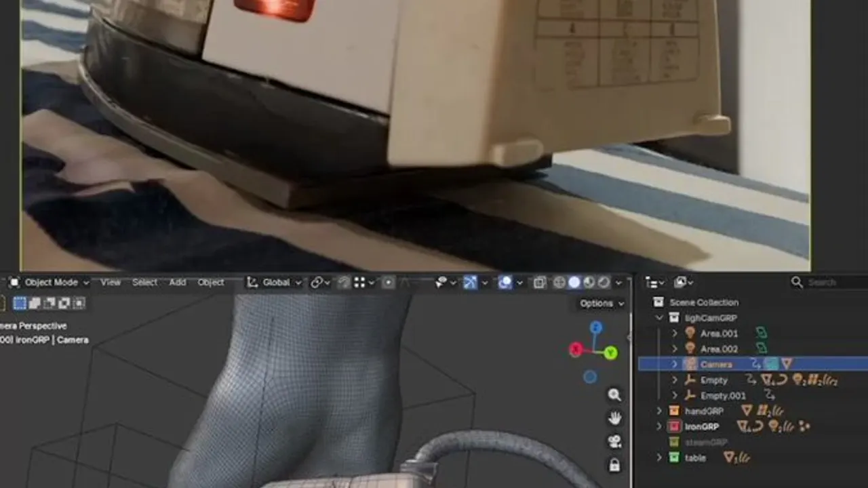Open the Add menu in viewport header
The image size is (868, 488).
click(178, 283)
